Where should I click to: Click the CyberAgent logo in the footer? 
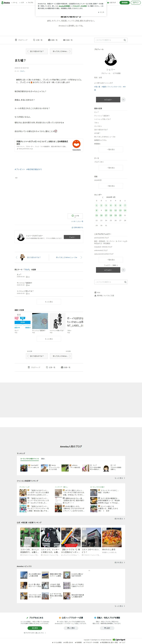(119, 640)
